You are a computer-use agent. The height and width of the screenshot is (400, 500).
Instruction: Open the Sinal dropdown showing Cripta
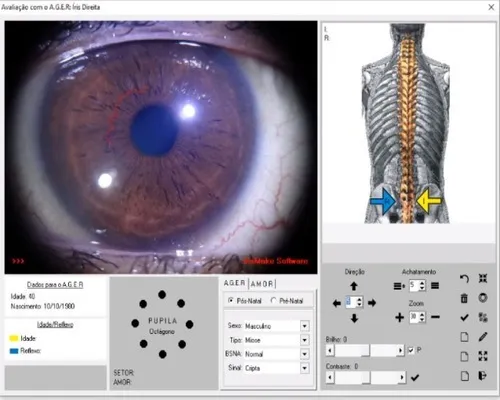(305, 368)
